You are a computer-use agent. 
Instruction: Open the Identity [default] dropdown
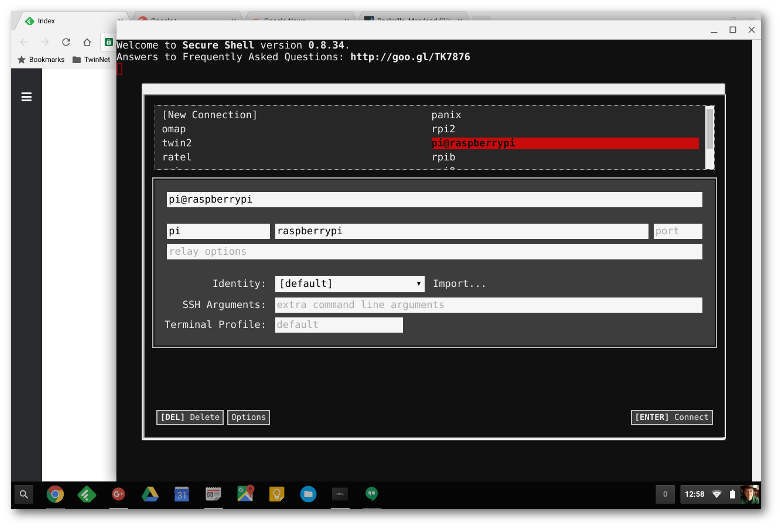tap(350, 284)
